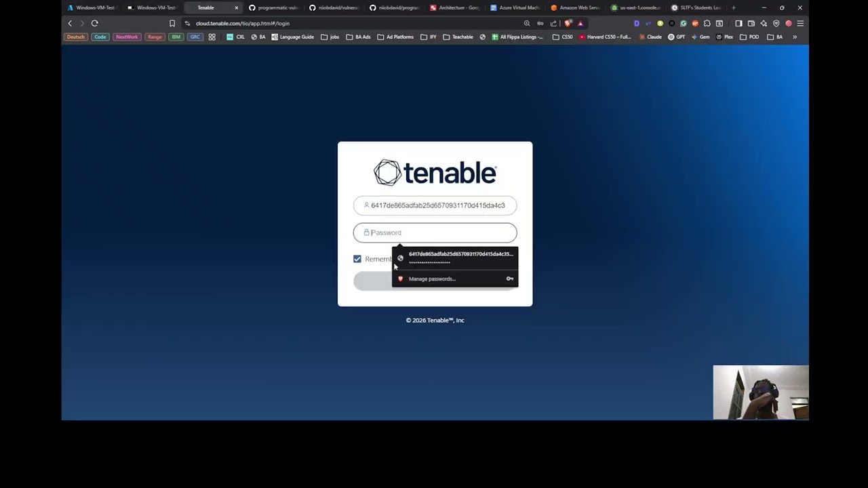
Task: Open the POD bookmark folder
Action: pos(749,37)
